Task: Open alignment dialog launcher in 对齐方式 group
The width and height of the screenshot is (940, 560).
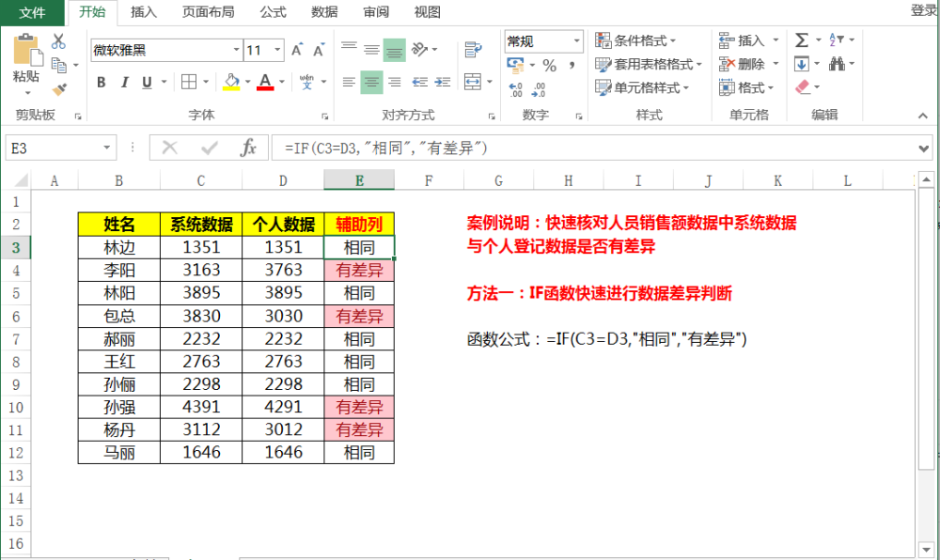Action: pyautogui.click(x=492, y=117)
